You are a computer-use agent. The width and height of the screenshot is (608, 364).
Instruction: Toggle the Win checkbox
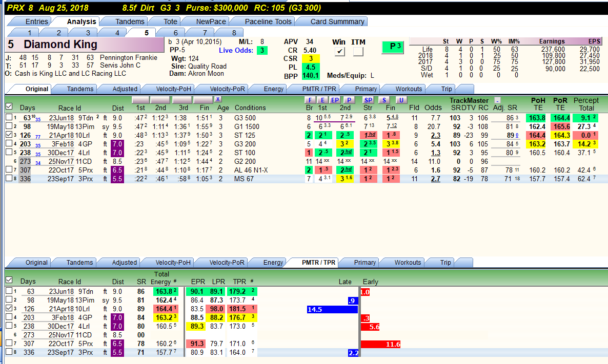point(340,51)
